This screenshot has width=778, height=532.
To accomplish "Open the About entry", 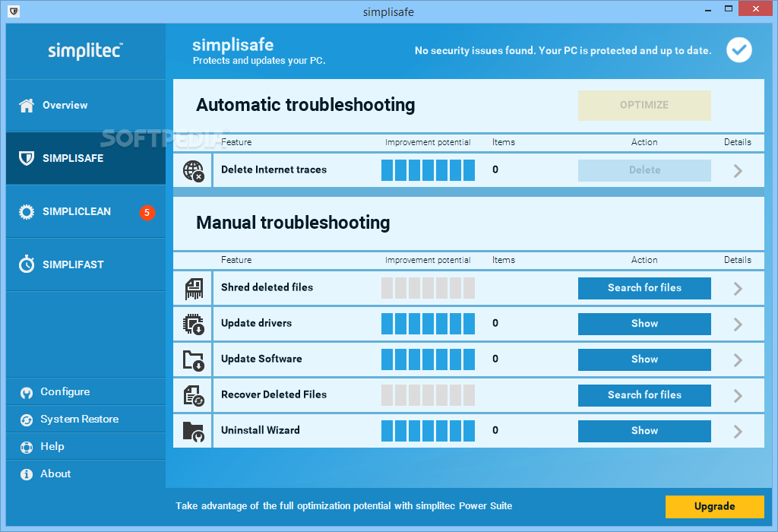I will pos(86,474).
